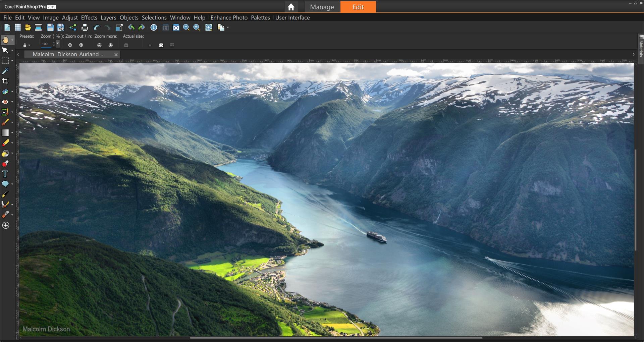Screen dimensions: 644x342
Task: Select the Text tool
Action: (x=5, y=174)
